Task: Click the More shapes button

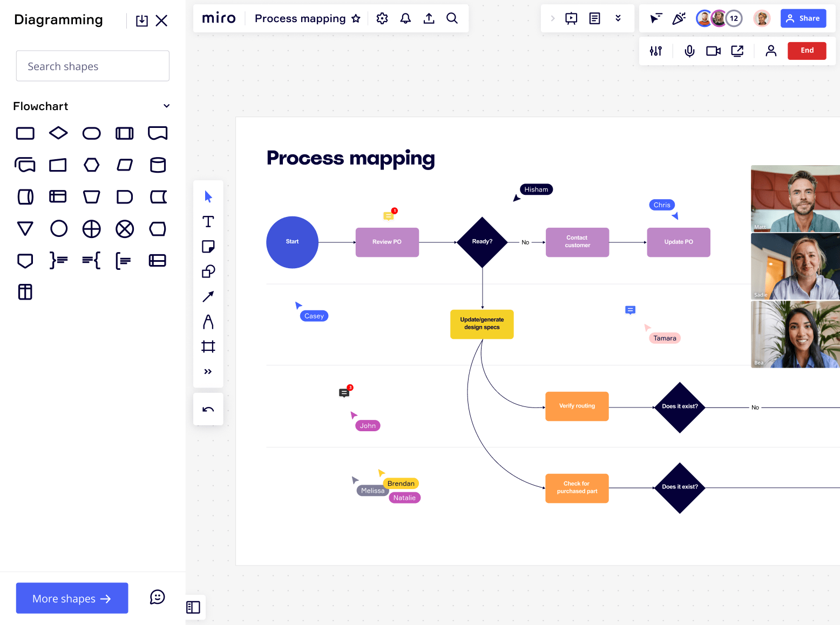Action: (x=72, y=598)
